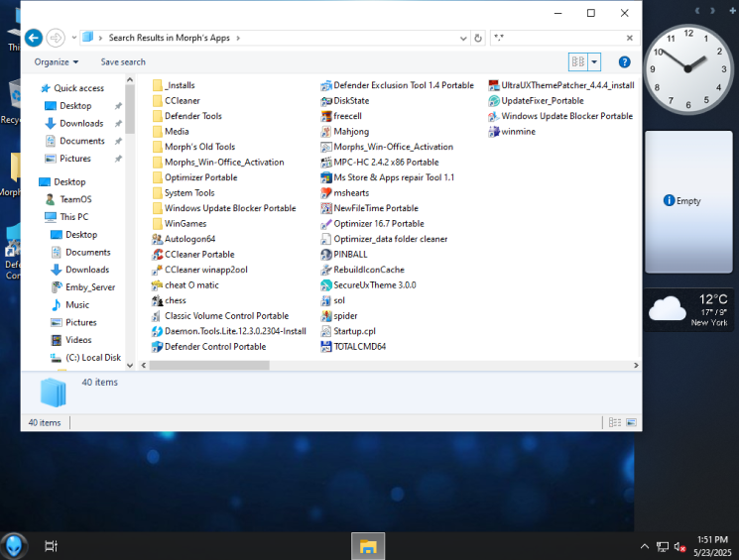Select Daemon.Tools.Lite installer icon
The image size is (739, 560).
pyautogui.click(x=157, y=331)
